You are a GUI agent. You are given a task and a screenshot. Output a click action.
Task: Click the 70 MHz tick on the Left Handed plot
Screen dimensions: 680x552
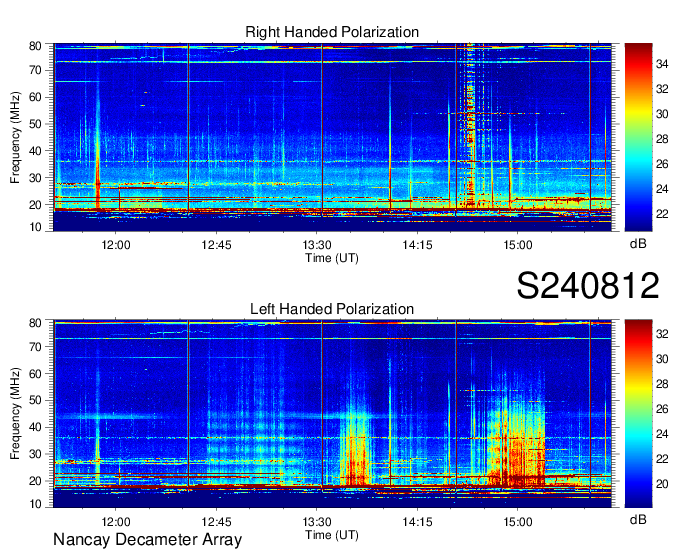pyautogui.click(x=36, y=347)
